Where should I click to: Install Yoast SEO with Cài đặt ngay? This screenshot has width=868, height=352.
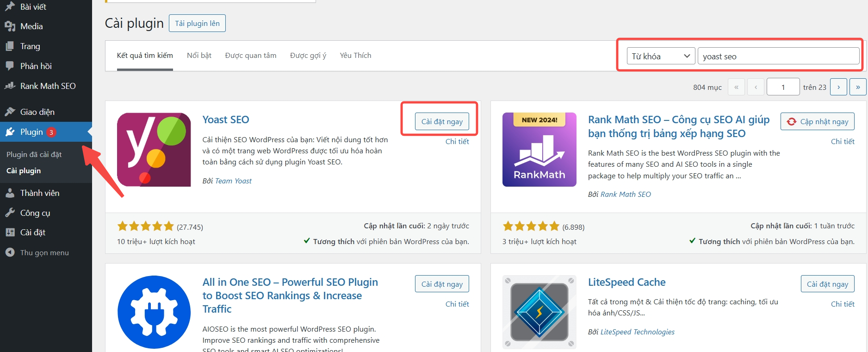pyautogui.click(x=442, y=121)
